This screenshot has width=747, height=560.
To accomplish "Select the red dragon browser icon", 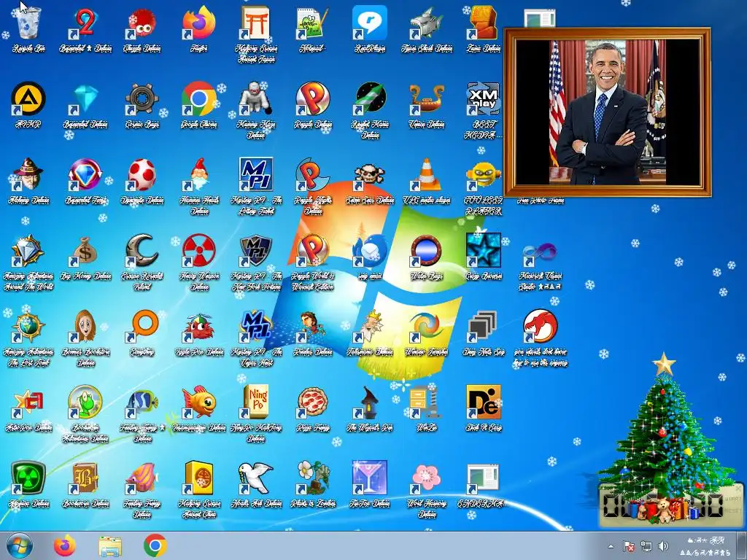I will (x=540, y=327).
